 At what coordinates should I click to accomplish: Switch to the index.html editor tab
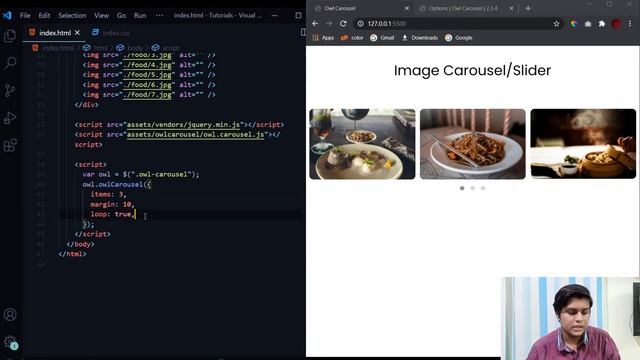(55, 33)
